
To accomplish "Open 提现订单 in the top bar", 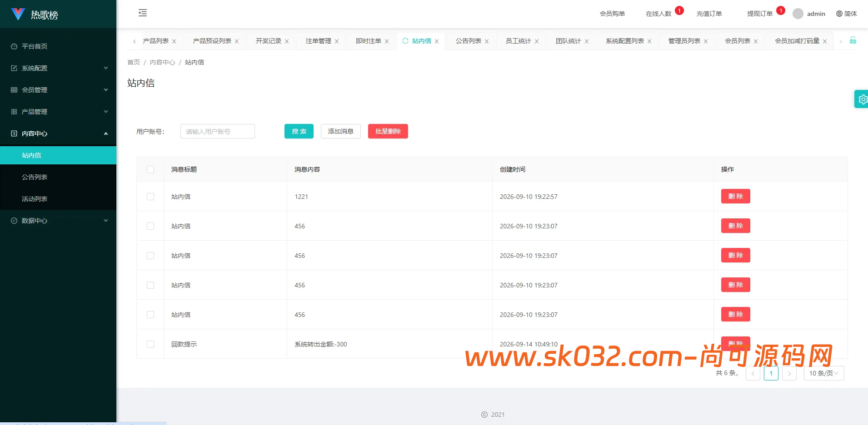I will click(x=760, y=14).
